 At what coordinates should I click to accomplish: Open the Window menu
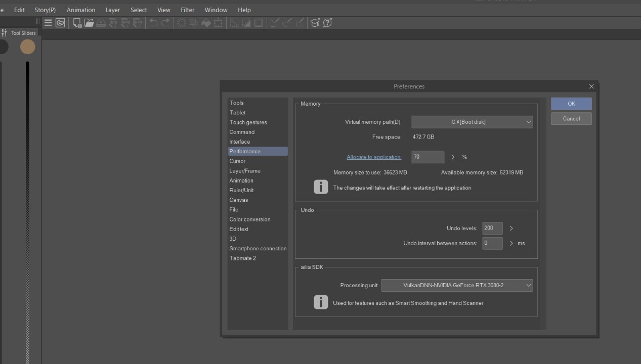[216, 10]
